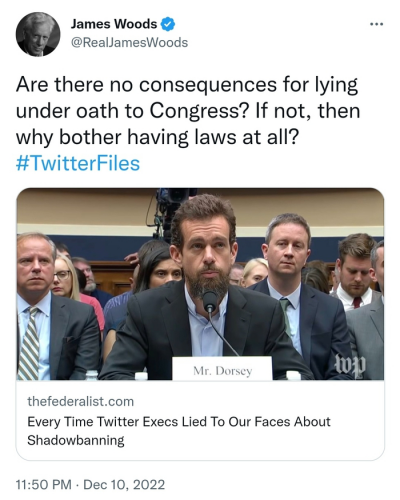Click thefederalist.com domain in the card
The height and width of the screenshot is (500, 400).
[81, 402]
